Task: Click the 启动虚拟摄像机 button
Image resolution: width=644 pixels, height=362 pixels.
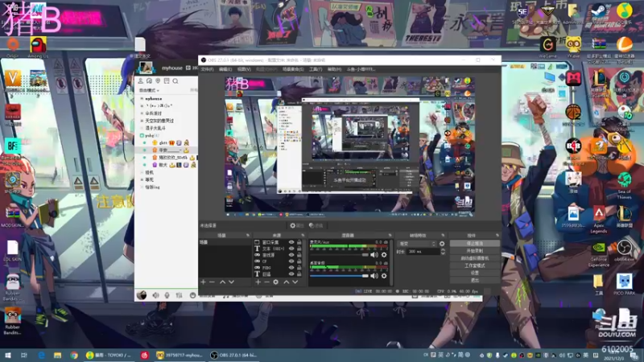Action: [475, 258]
